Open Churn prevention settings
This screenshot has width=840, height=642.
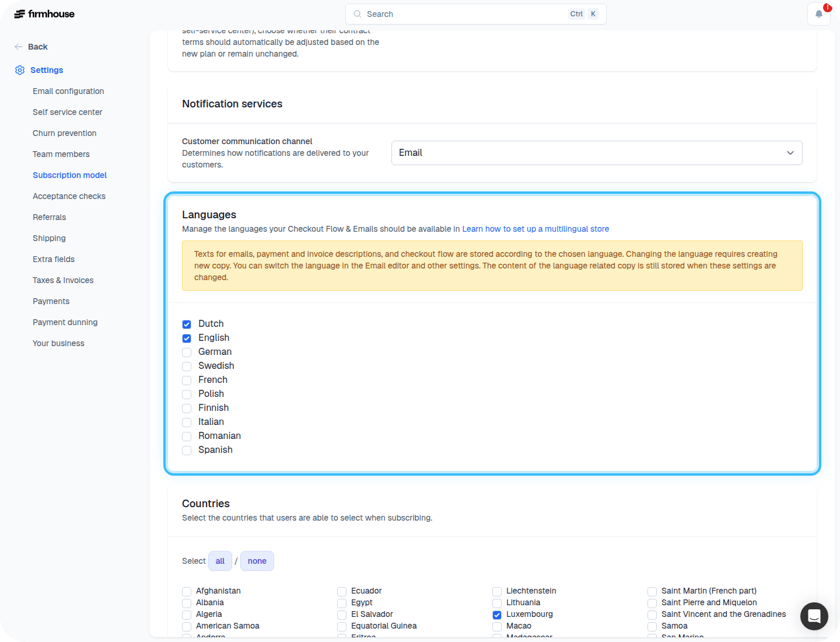65,133
